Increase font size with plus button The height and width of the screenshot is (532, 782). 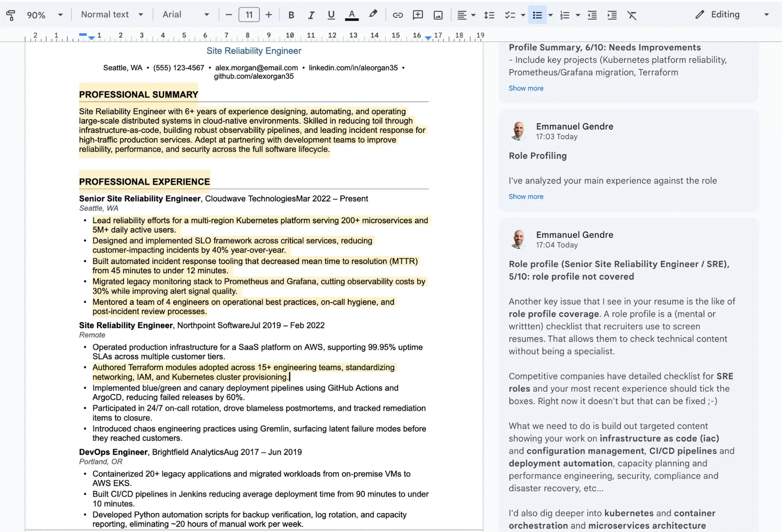(269, 15)
